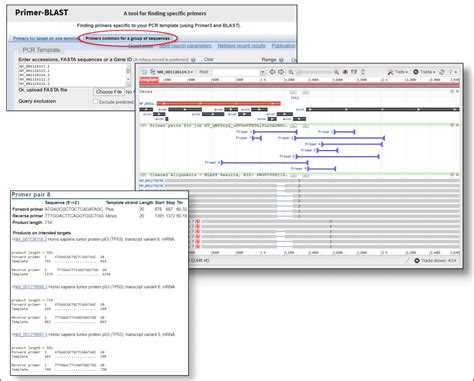
Task: Pan right arrow in sequence viewer toolbar
Action: click(281, 72)
